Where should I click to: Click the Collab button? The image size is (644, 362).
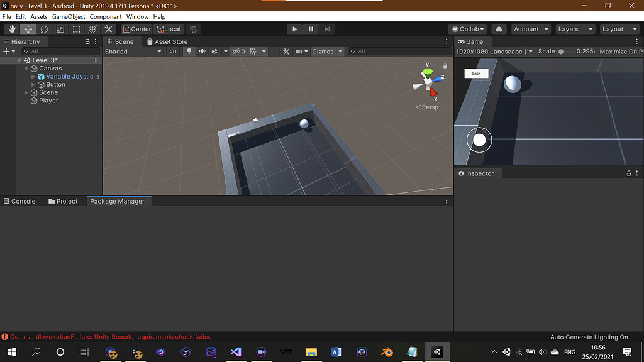click(467, 29)
